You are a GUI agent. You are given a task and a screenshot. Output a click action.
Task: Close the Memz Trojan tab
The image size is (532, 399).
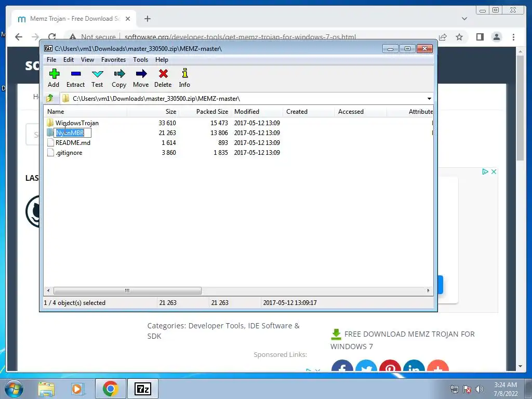(128, 19)
